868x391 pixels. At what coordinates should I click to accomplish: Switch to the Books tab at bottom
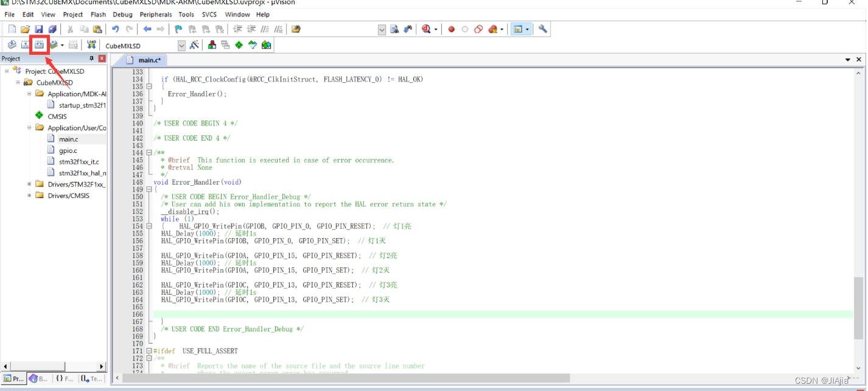pos(40,379)
